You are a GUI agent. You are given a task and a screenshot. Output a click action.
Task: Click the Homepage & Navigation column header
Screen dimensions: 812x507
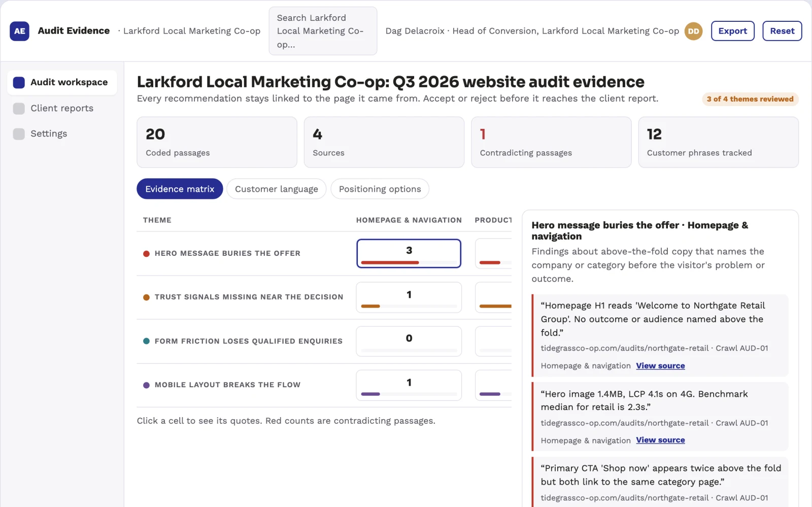click(409, 220)
